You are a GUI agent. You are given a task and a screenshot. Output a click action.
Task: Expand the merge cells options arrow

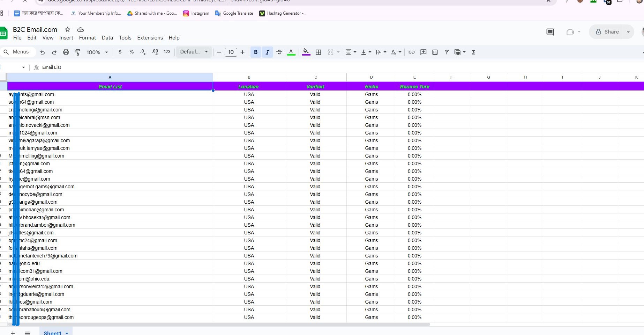(x=338, y=52)
